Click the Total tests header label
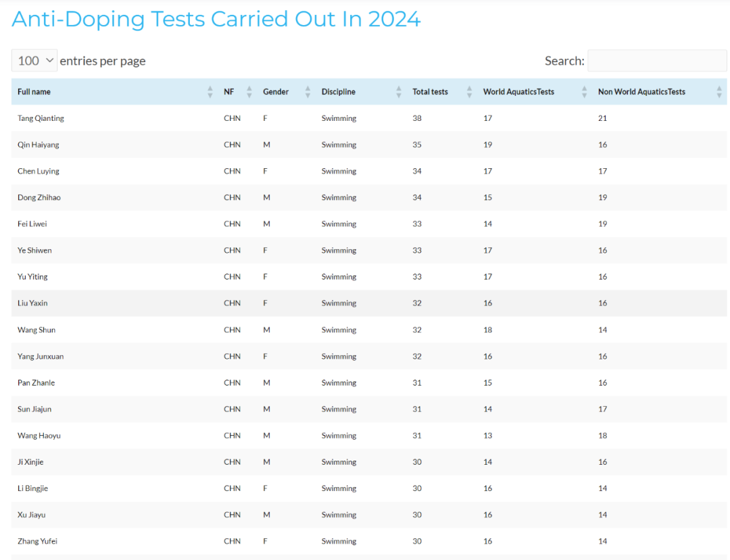 (x=430, y=92)
